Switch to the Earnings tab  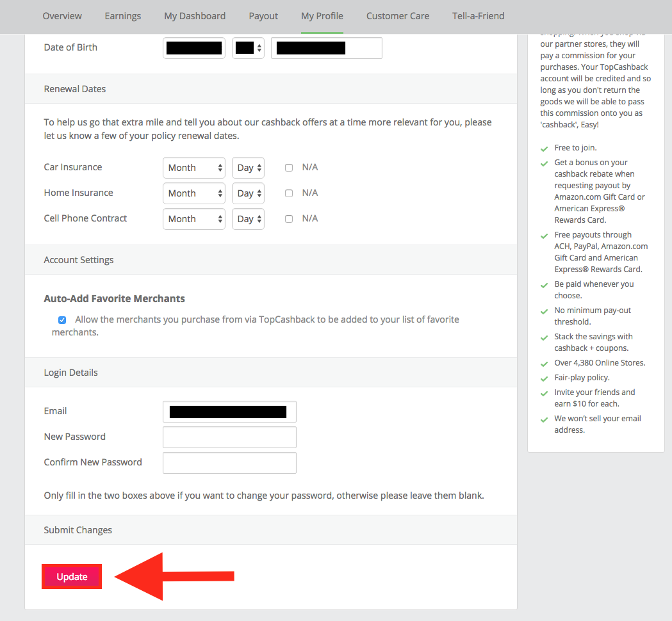(x=123, y=16)
